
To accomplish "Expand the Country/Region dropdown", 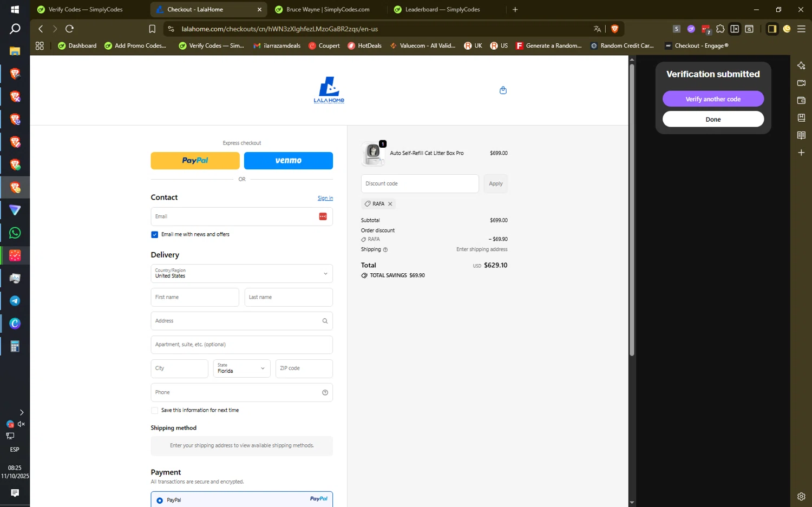I will (x=241, y=273).
